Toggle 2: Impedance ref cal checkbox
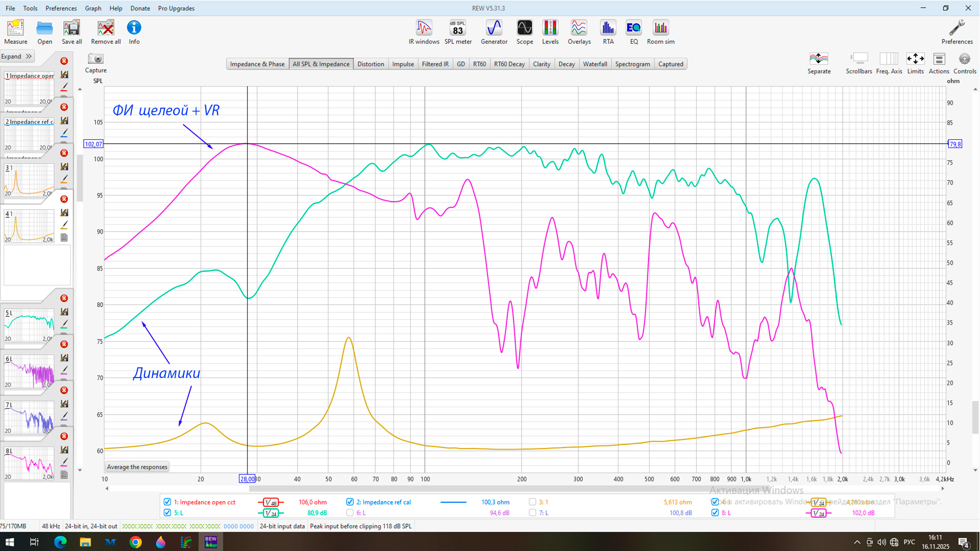 coord(350,502)
